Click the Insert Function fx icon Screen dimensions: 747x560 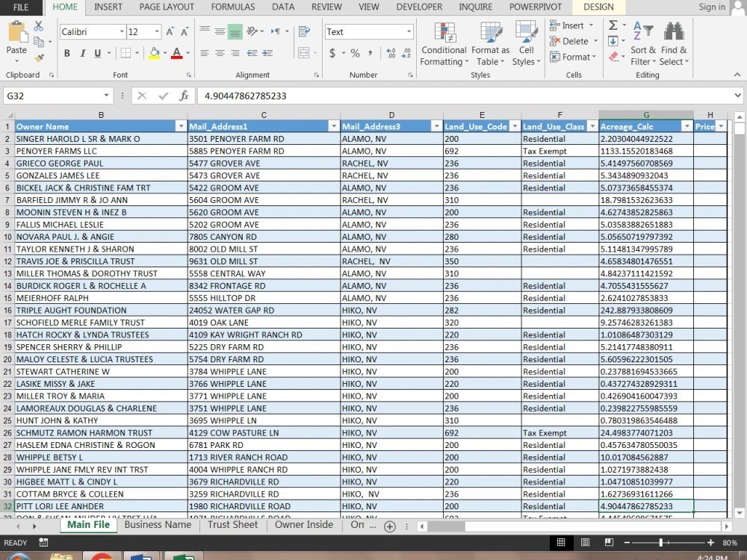pyautogui.click(x=184, y=96)
